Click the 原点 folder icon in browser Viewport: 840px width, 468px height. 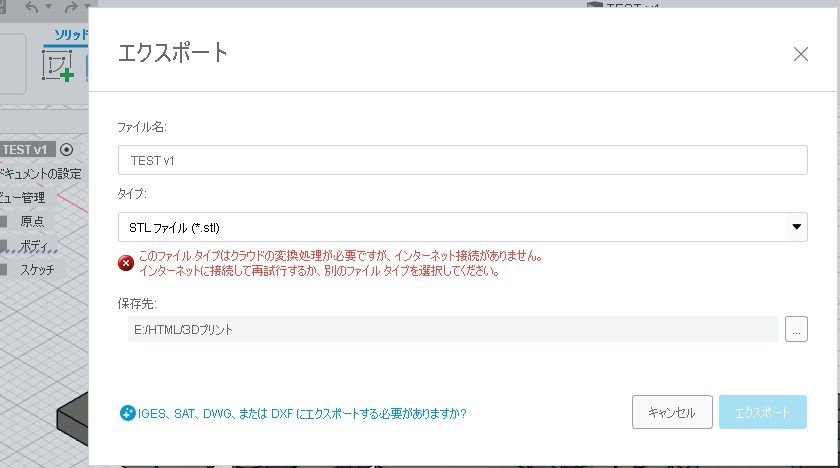click(x=5, y=221)
